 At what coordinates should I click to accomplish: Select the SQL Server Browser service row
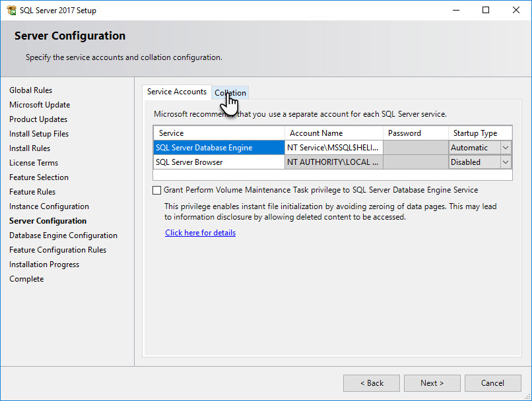(219, 162)
